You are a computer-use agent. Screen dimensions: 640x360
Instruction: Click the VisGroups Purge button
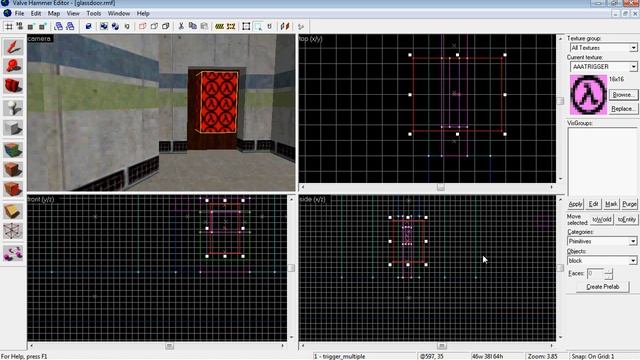coord(629,204)
